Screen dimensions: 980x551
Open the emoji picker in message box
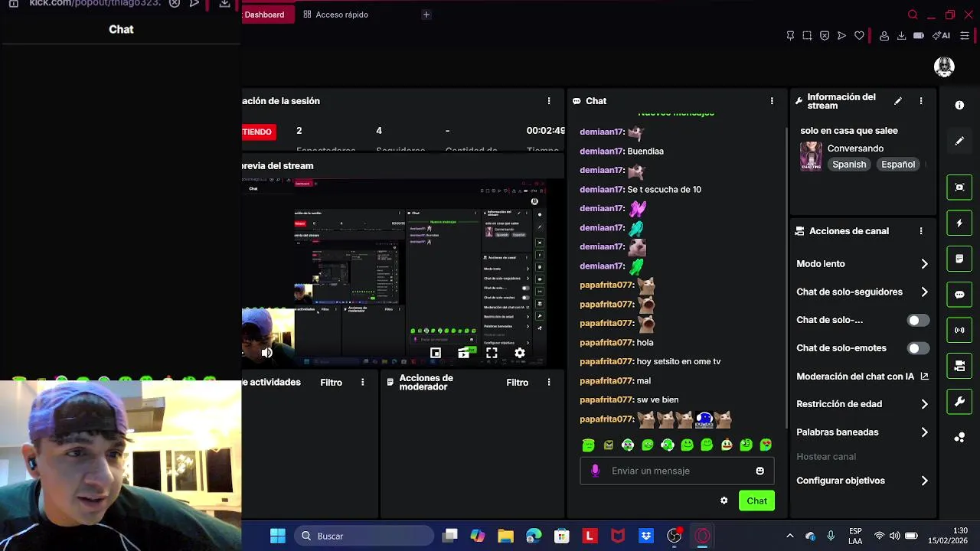coord(759,471)
